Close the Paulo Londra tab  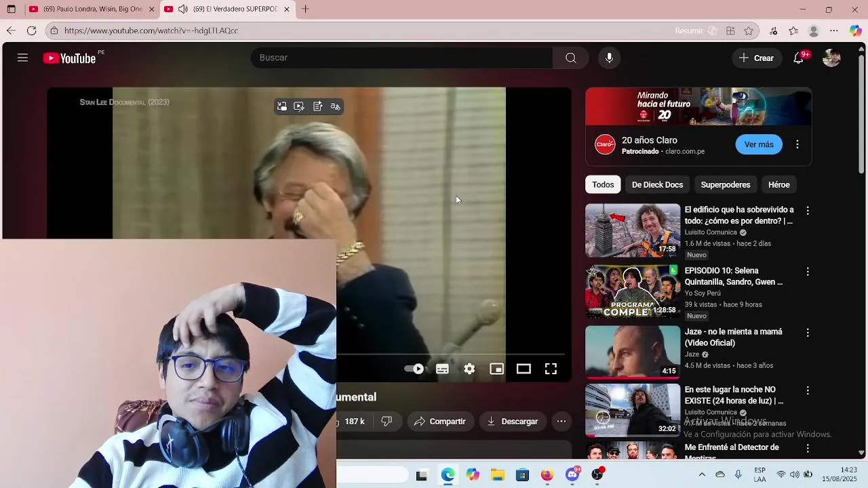[x=151, y=9]
